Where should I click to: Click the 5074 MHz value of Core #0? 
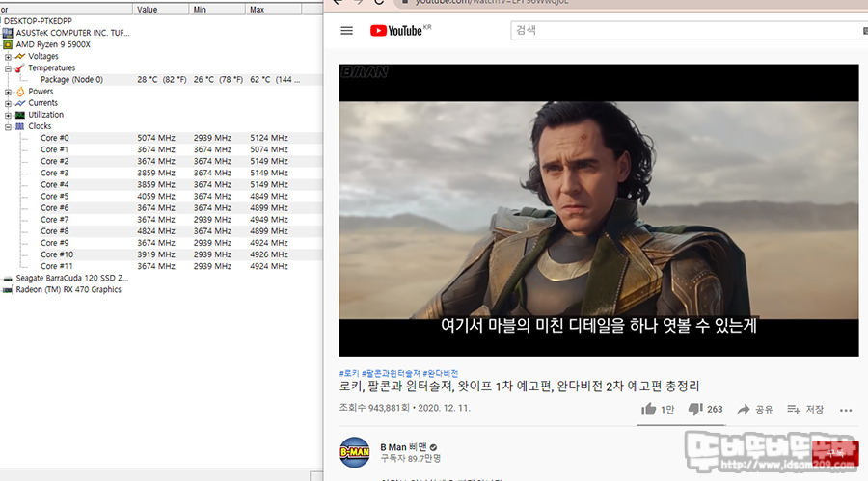coord(156,138)
